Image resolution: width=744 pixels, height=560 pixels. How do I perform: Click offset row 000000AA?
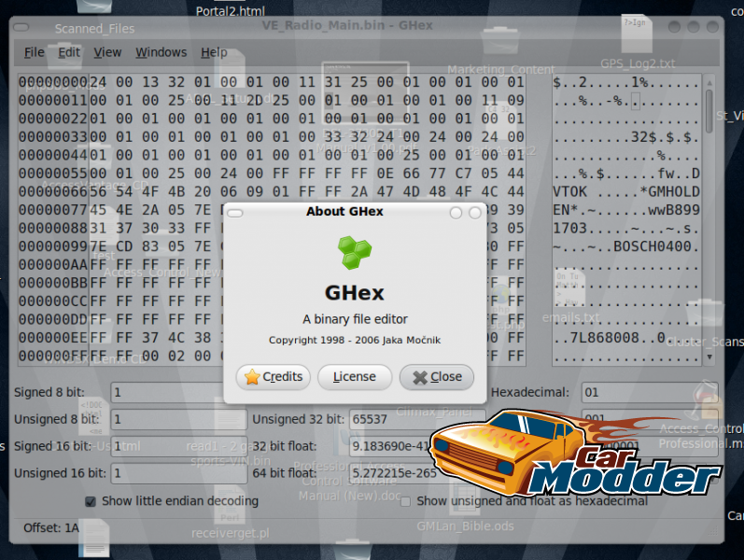[x=53, y=265]
